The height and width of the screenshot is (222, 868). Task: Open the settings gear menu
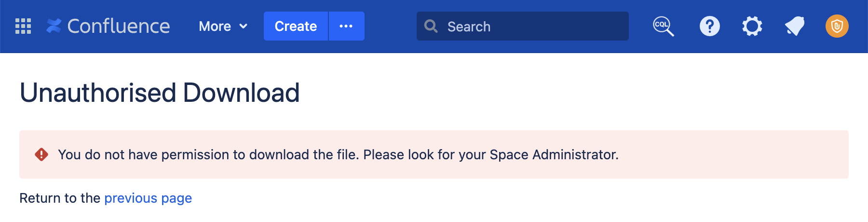point(752,26)
